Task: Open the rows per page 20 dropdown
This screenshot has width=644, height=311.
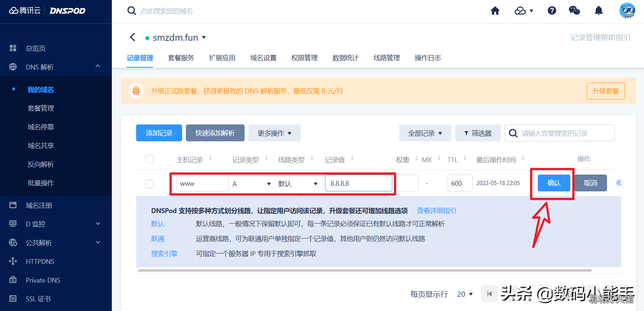Action: pyautogui.click(x=465, y=294)
